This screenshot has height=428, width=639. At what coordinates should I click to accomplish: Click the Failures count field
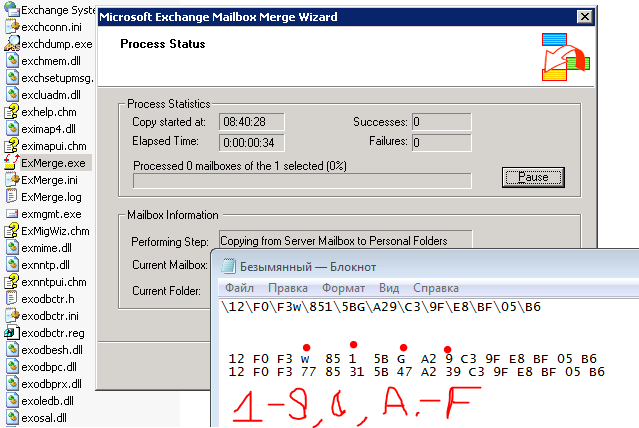click(x=441, y=143)
